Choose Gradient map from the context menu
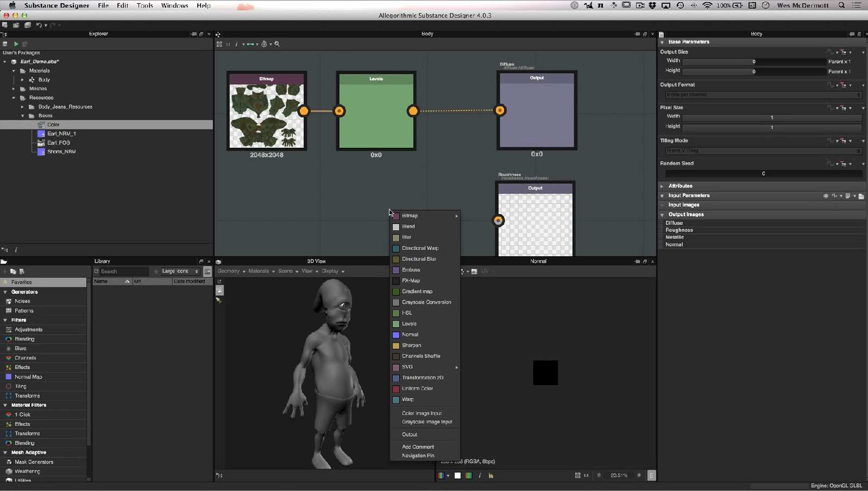The height and width of the screenshot is (491, 868). pos(417,291)
